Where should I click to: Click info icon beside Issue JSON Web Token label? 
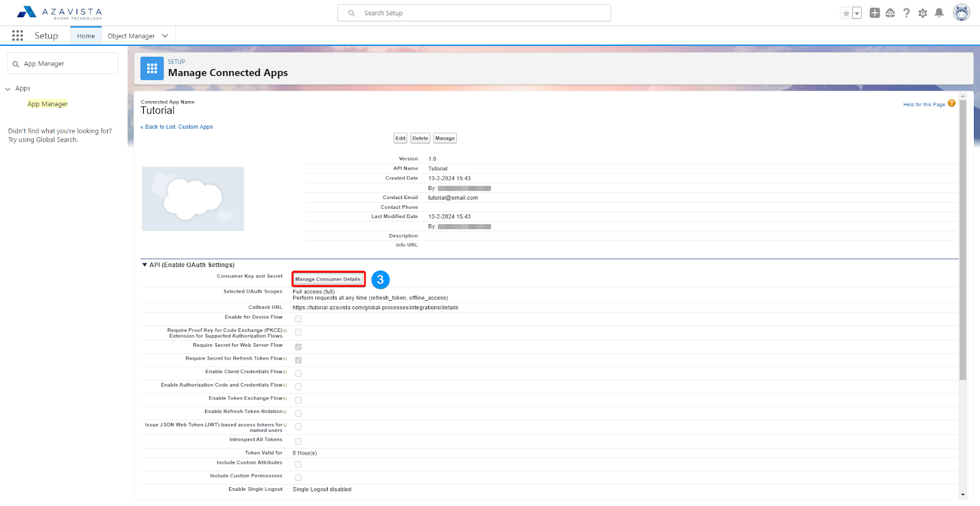pyautogui.click(x=285, y=425)
